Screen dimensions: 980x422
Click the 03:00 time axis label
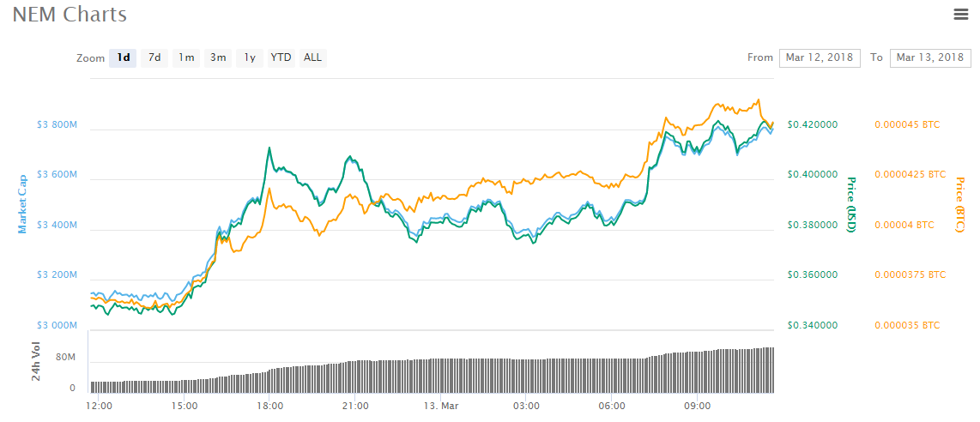(x=526, y=406)
